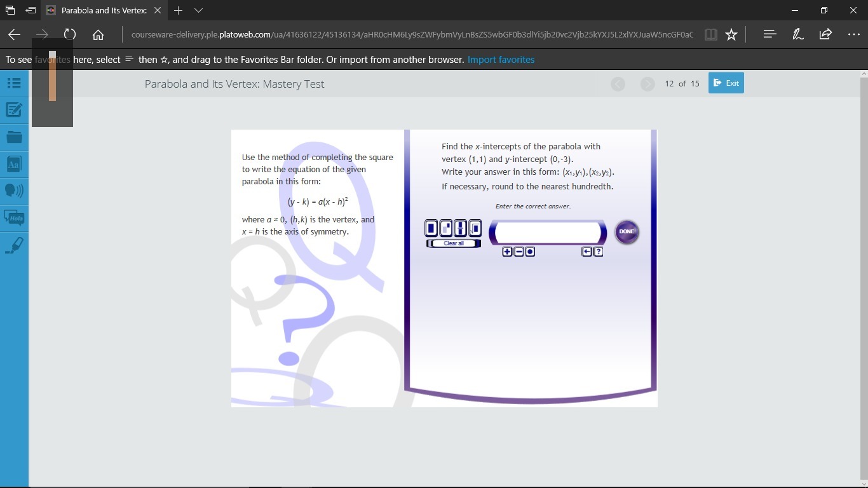
Task: Share this web page
Action: coord(825,34)
